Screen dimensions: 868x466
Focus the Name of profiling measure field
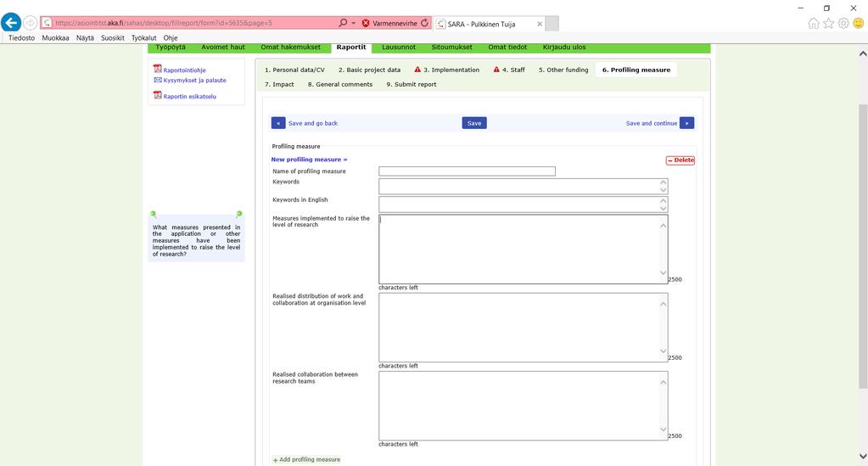coord(467,171)
